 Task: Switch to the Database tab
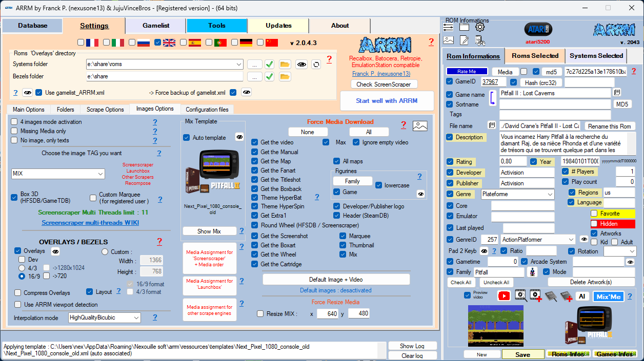tap(33, 26)
